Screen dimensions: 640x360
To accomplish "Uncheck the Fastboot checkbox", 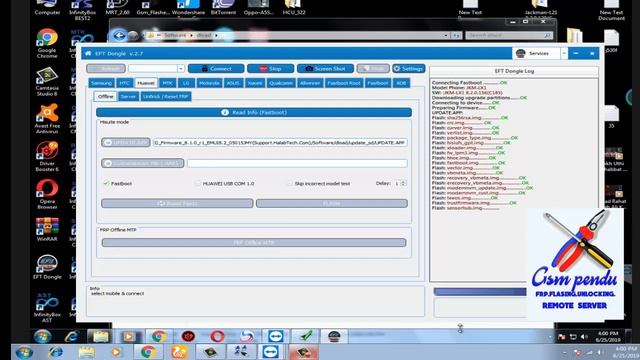I will [x=107, y=184].
